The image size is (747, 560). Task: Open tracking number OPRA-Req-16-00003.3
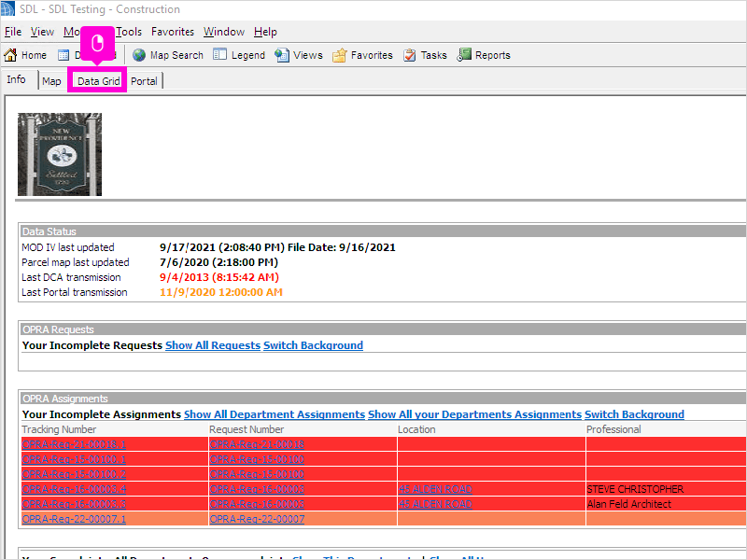coord(74,504)
